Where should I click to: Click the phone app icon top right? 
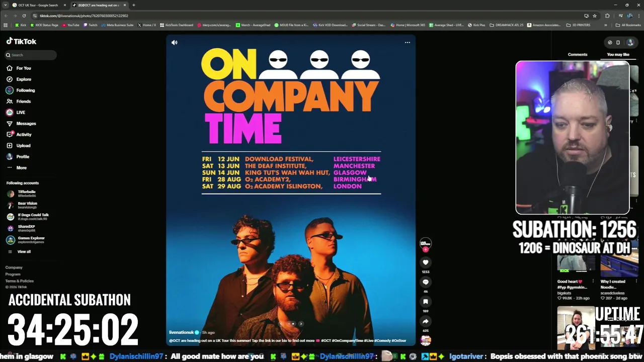(x=618, y=42)
